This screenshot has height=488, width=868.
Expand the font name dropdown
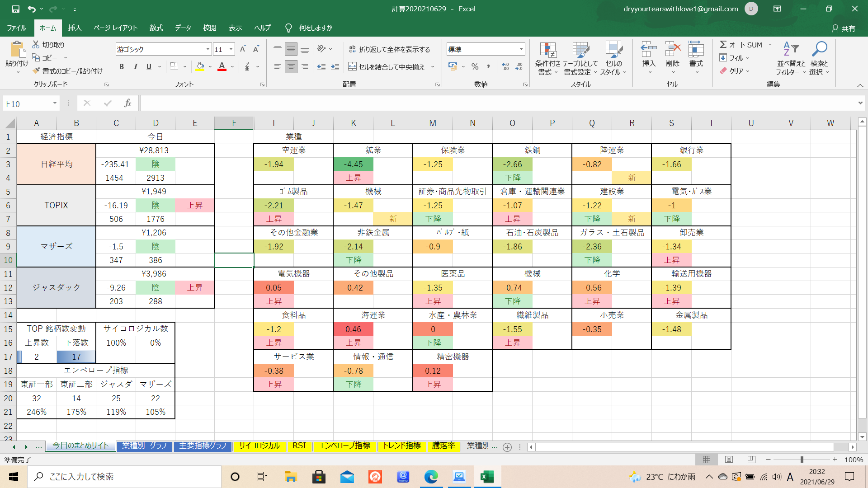208,49
